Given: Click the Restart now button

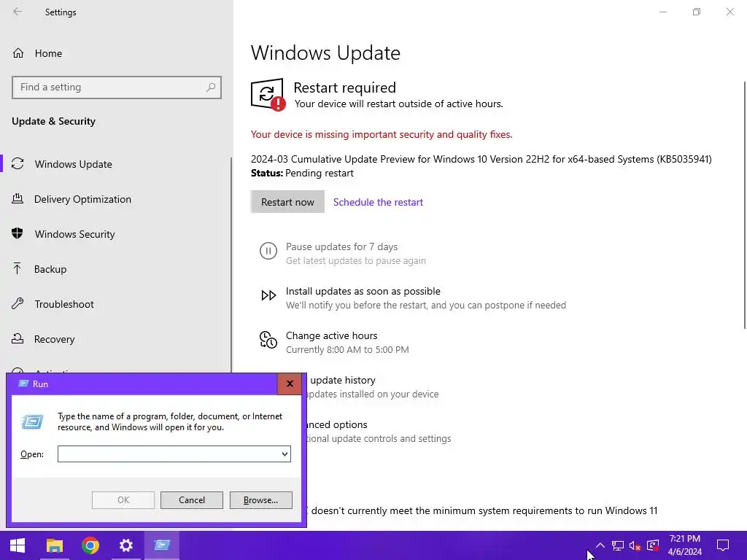Looking at the screenshot, I should (x=287, y=202).
